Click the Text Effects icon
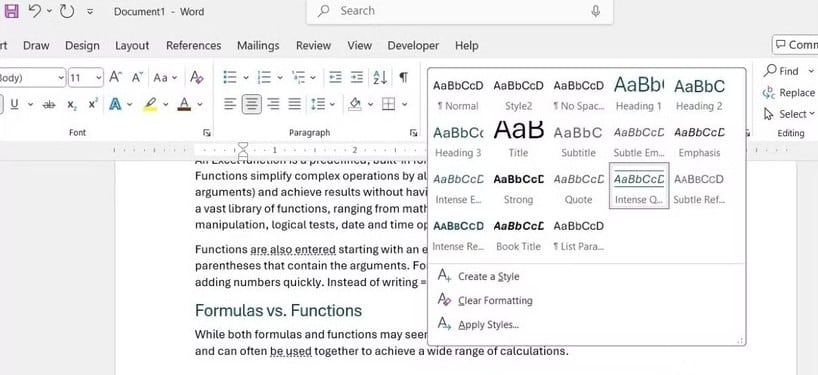Image resolution: width=818 pixels, height=375 pixels. point(115,104)
